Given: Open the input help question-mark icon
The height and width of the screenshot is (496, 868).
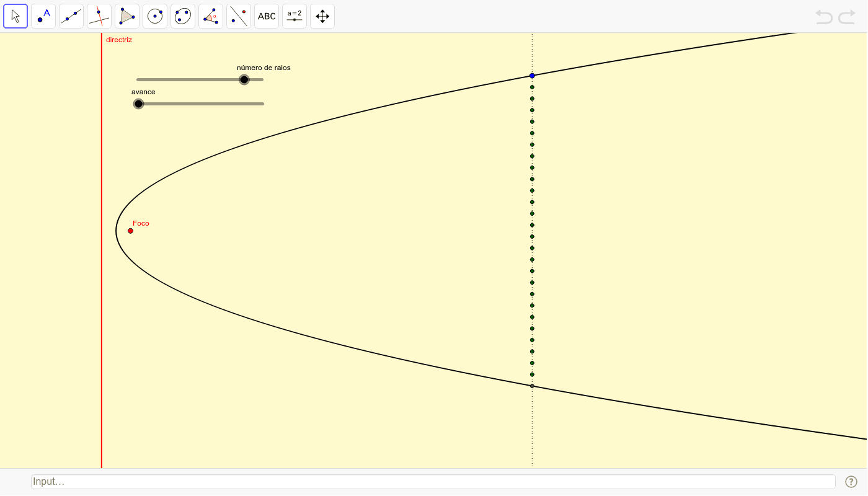Looking at the screenshot, I should [x=851, y=482].
